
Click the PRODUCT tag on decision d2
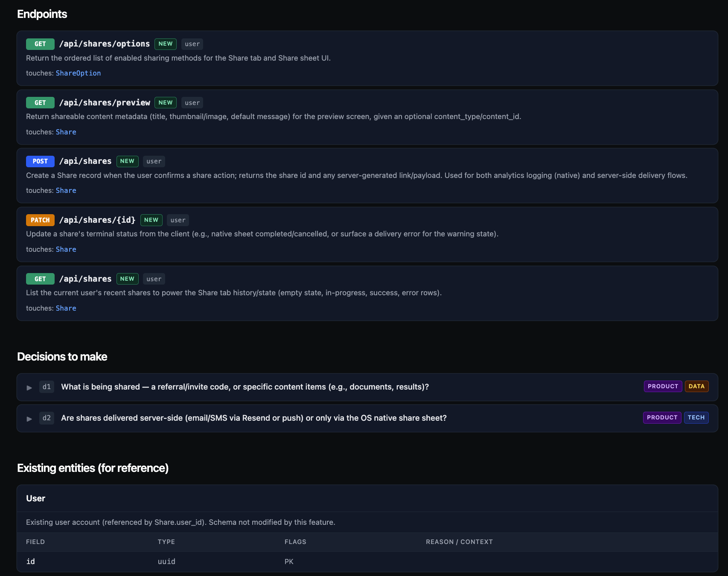click(662, 417)
